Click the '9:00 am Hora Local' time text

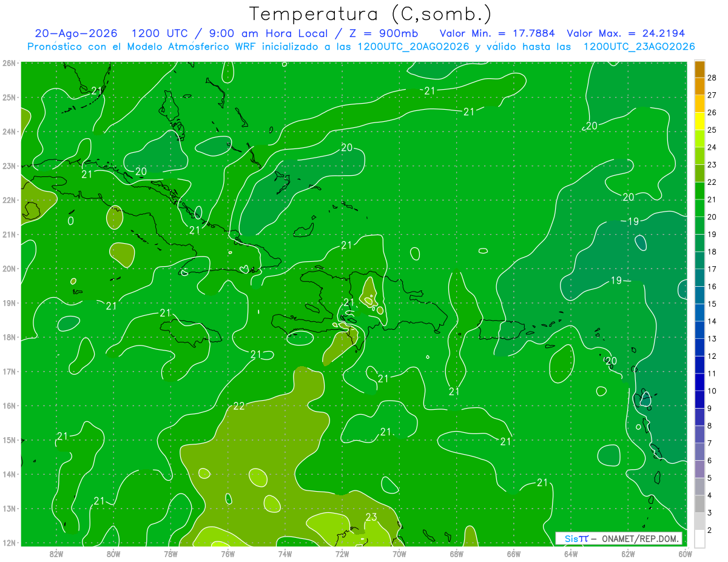[269, 33]
